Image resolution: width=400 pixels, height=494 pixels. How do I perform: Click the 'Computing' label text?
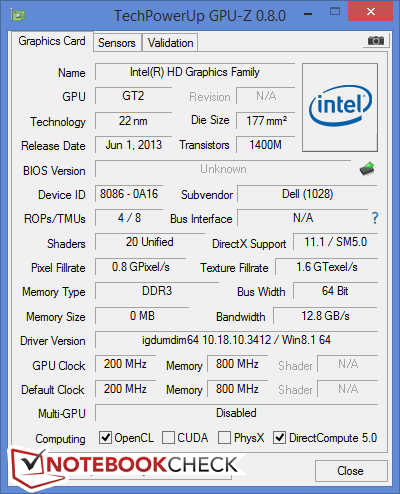tap(60, 439)
